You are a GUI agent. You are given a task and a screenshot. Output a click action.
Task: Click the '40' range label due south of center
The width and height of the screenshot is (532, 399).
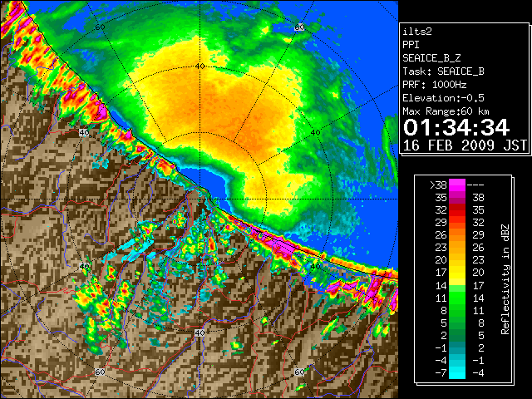tap(199, 332)
